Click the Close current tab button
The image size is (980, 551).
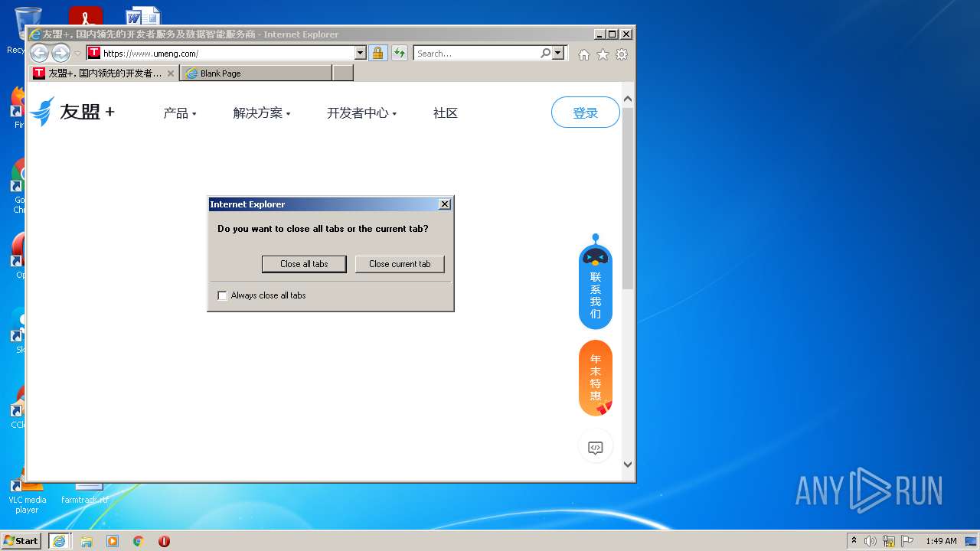[x=400, y=264]
